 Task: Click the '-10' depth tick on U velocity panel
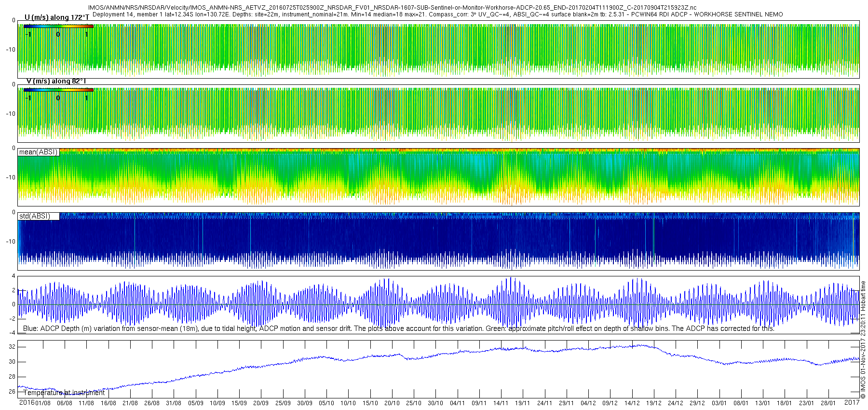[x=11, y=50]
